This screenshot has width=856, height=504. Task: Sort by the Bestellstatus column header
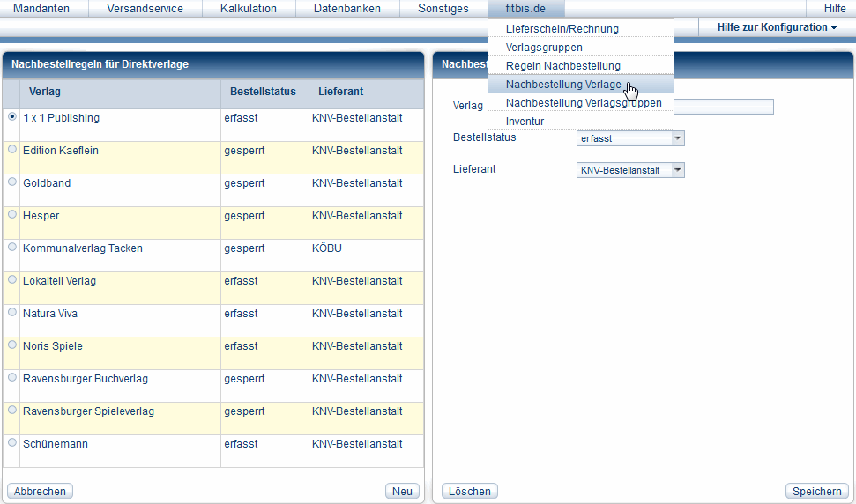tap(263, 92)
